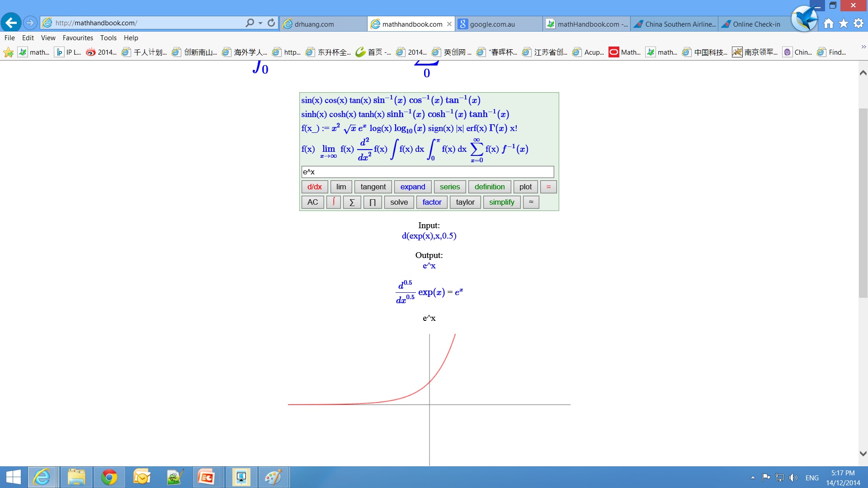868x488 pixels.
Task: Show hidden system tray icons
Action: tap(753, 478)
